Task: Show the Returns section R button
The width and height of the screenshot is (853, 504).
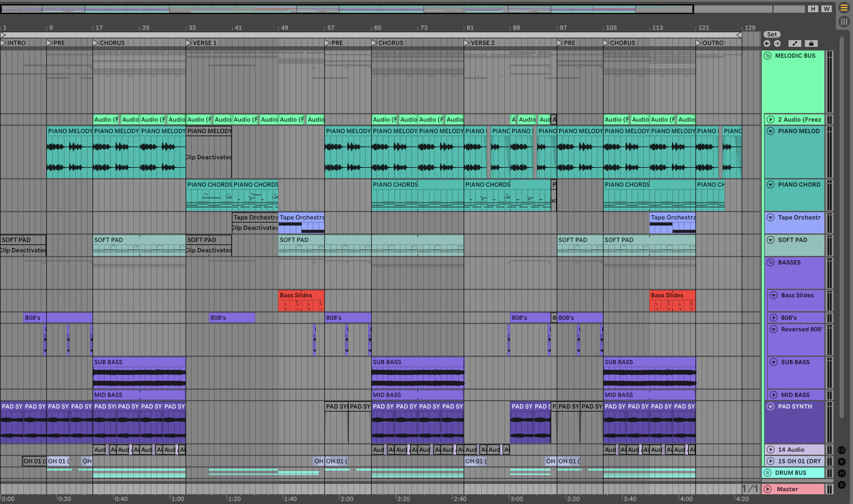Action: coord(841,461)
